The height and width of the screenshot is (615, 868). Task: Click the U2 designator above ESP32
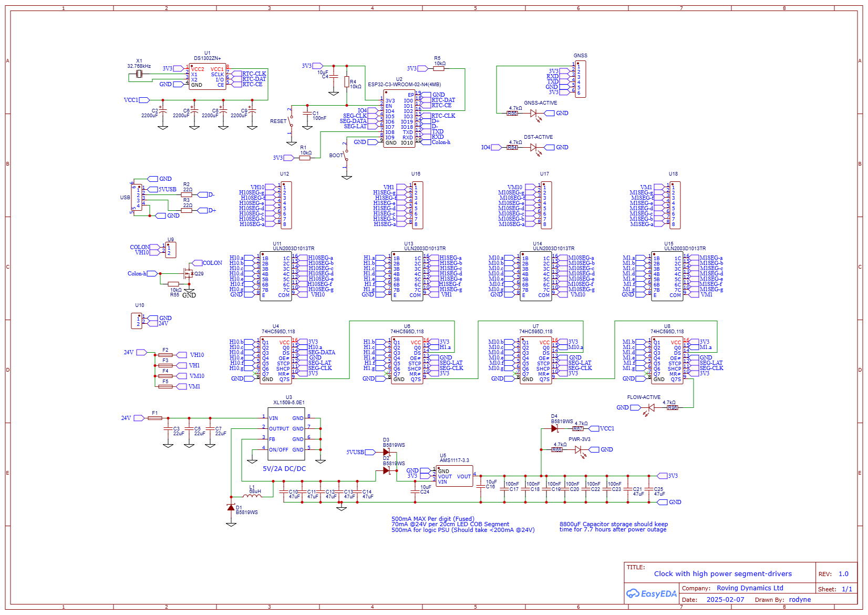399,79
